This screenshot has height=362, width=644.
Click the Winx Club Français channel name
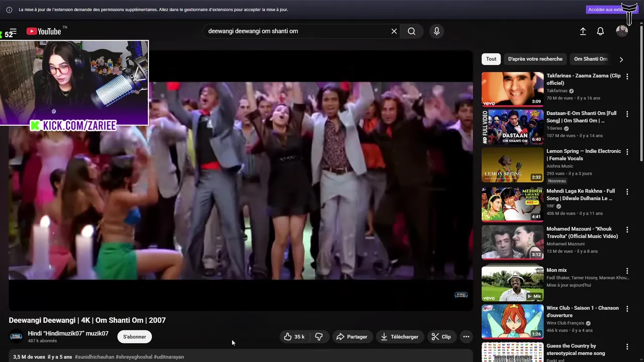pyautogui.click(x=566, y=323)
